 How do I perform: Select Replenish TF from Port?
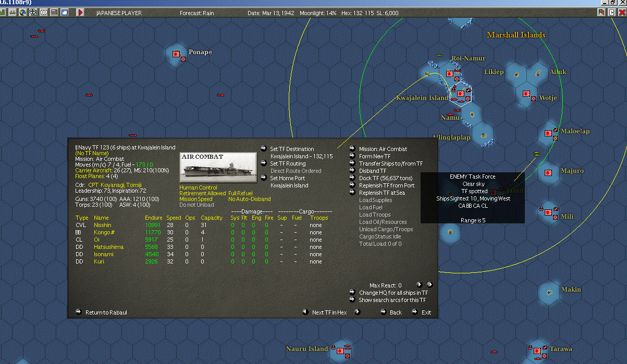(387, 185)
